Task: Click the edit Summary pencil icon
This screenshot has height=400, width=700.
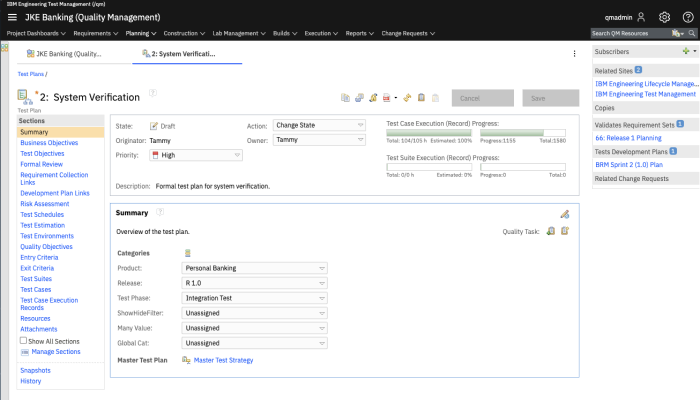Action: pos(564,214)
